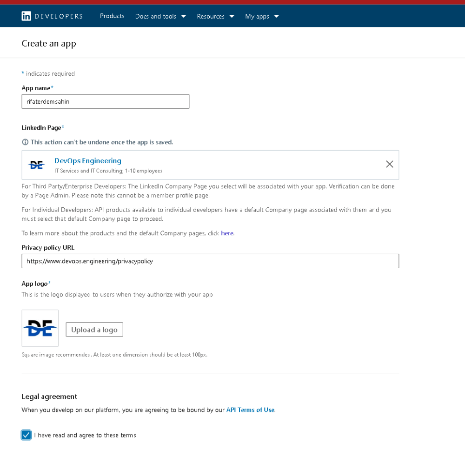Click the info icon beside undo warning
This screenshot has height=476, width=465.
(x=25, y=142)
